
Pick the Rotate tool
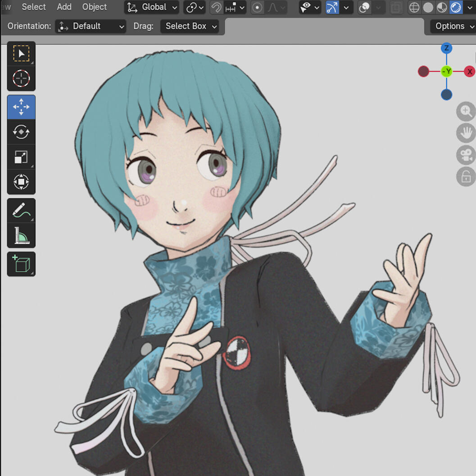[x=21, y=132]
